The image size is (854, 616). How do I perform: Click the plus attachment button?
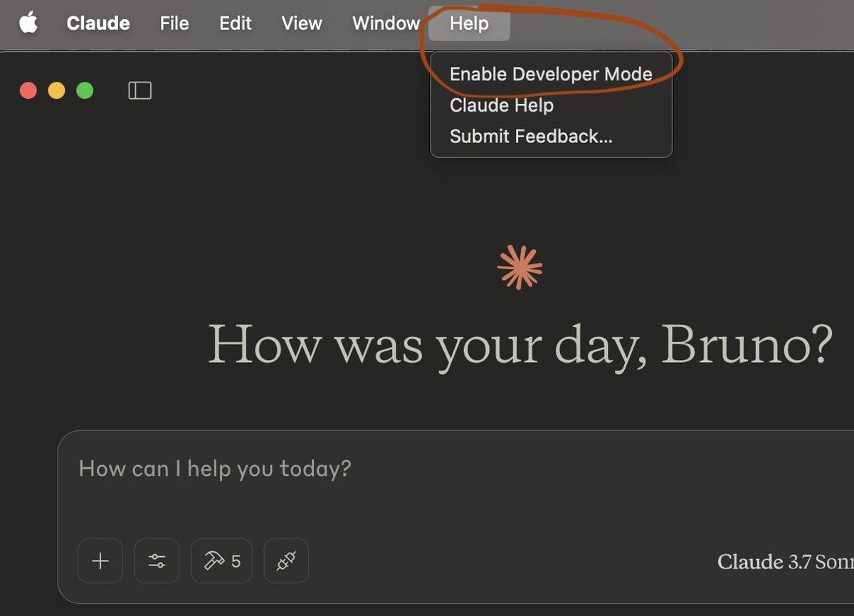100,561
